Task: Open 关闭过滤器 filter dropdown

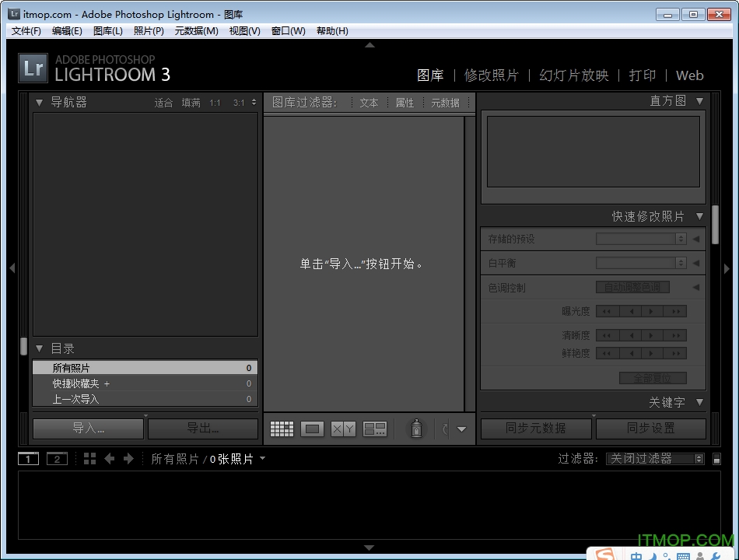Action: pos(655,459)
